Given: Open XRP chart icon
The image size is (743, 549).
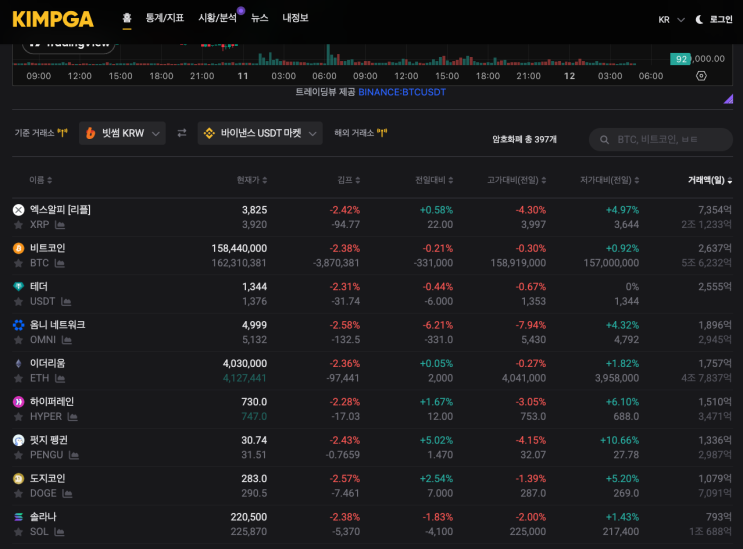Looking at the screenshot, I should (60, 225).
